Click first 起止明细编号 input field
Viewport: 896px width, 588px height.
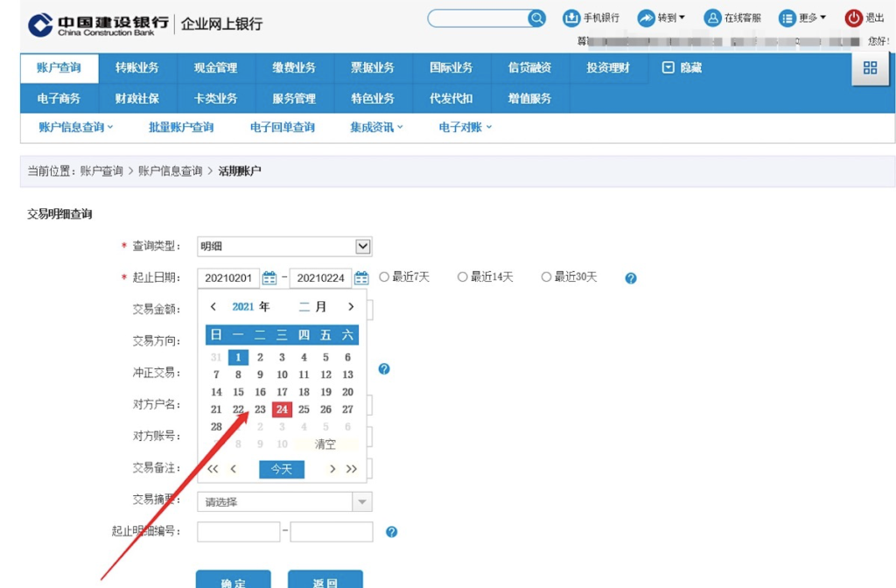(x=239, y=531)
